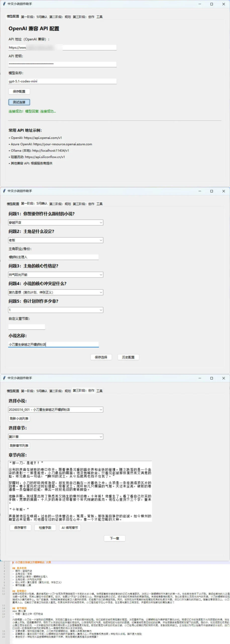This screenshot has height=644, width=230.
Task: Open the chapter count dropdown under 问题5
Action: point(55,310)
